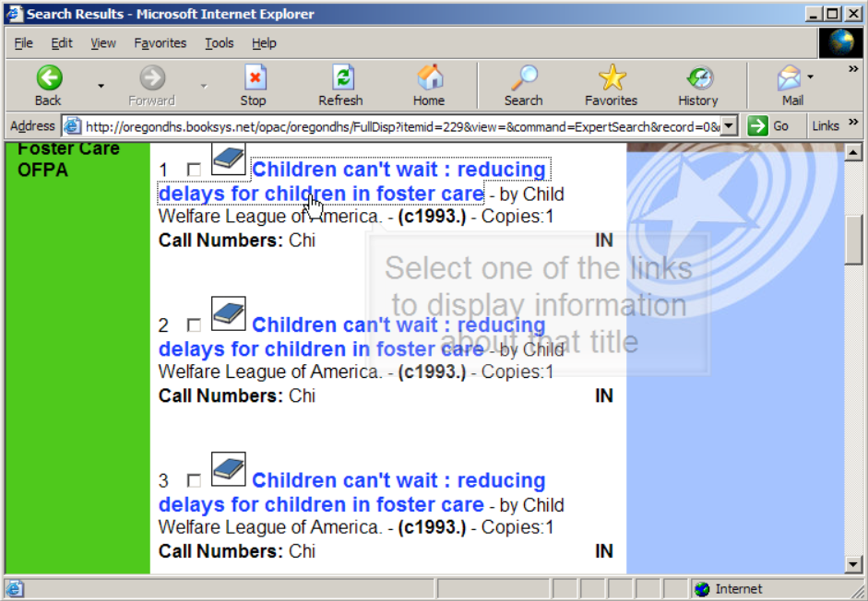Open the Tools menu

(x=220, y=43)
